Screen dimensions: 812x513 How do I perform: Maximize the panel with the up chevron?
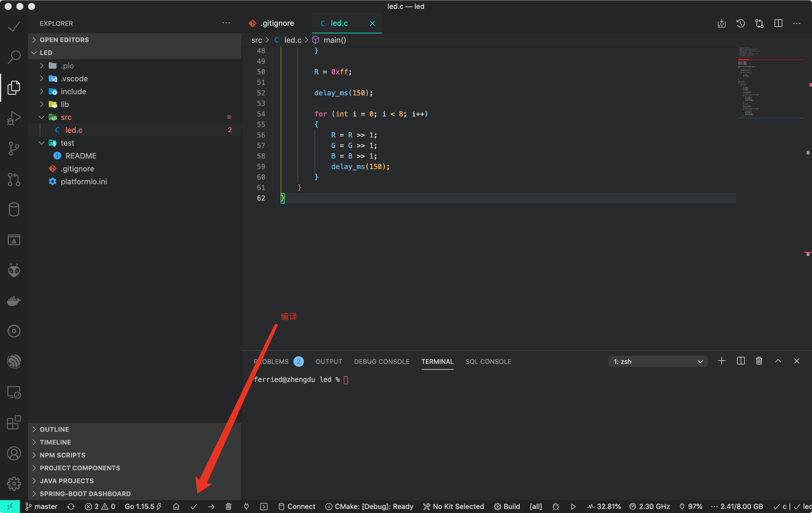coord(778,361)
